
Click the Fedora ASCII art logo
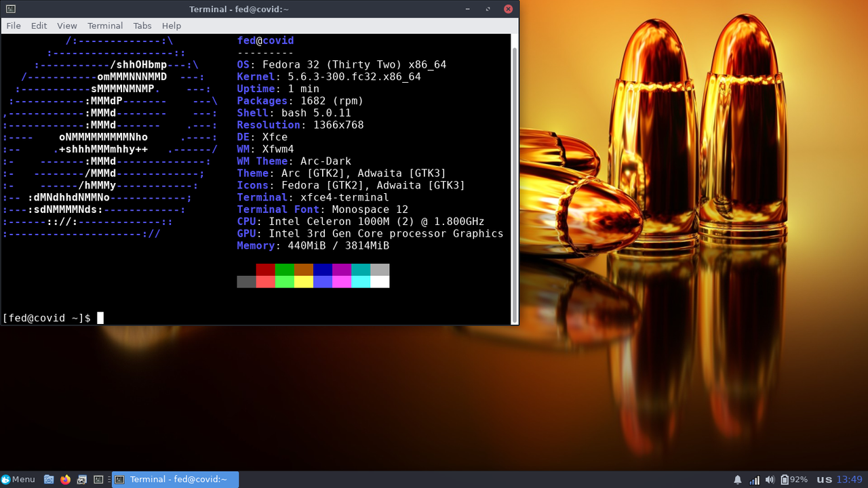(x=110, y=138)
